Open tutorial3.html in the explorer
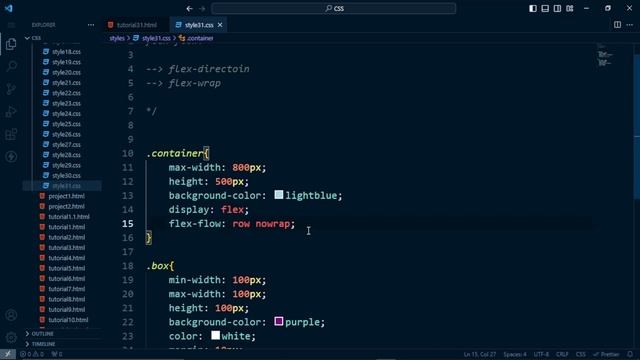Screen dimensions: 640x360 click(x=66, y=248)
